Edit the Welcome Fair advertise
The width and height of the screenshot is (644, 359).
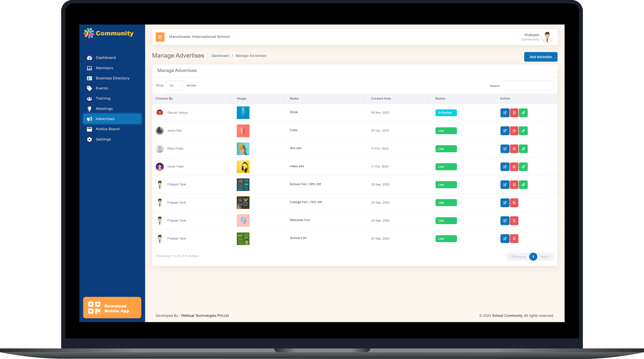[x=505, y=221]
